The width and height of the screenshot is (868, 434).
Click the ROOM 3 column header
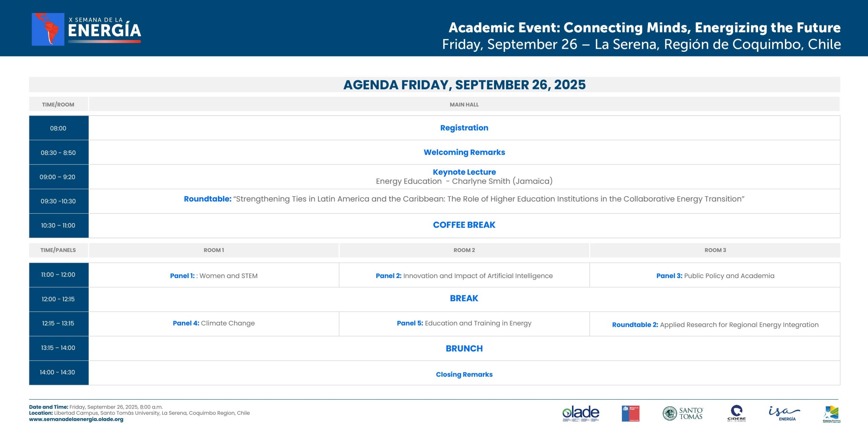tap(715, 250)
